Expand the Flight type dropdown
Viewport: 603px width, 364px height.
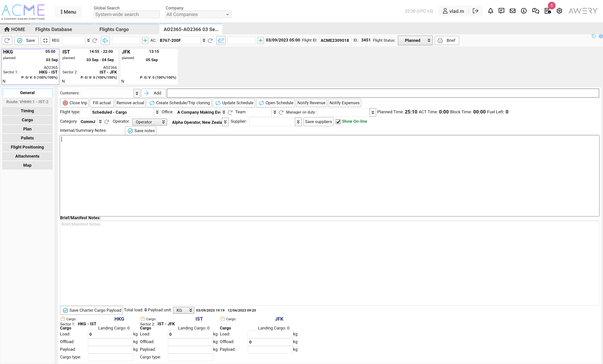pos(157,112)
